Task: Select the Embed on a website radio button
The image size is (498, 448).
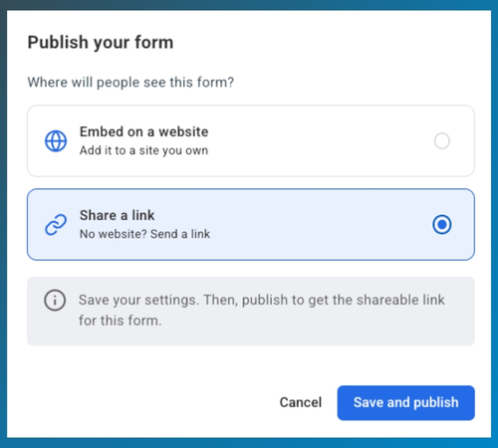Action: 442,141
